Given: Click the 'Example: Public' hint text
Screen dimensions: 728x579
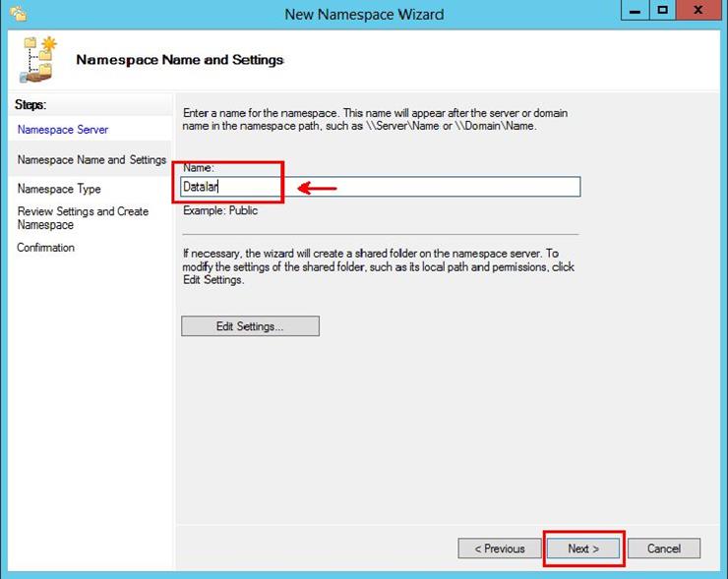Looking at the screenshot, I should (x=220, y=210).
